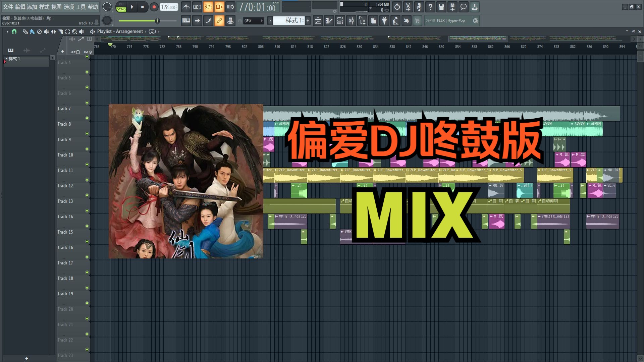Click the save project disk icon

441,7
